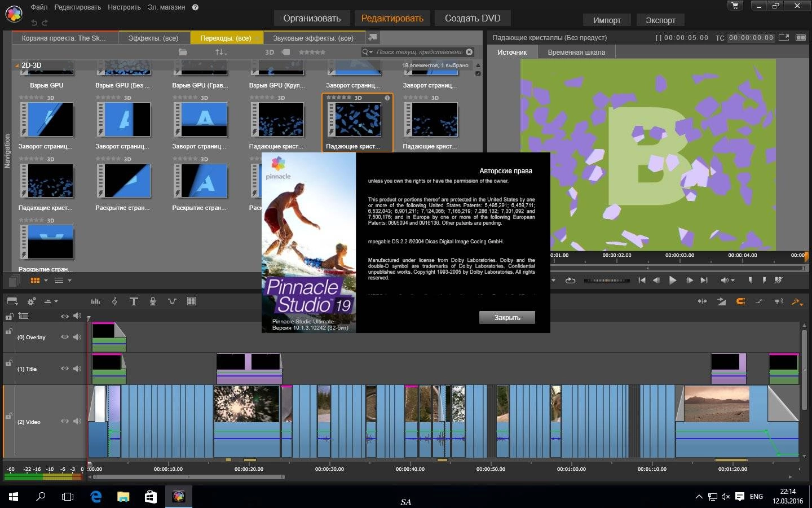This screenshot has width=812, height=508.
Task: Add a new library tab
Action: point(372,37)
